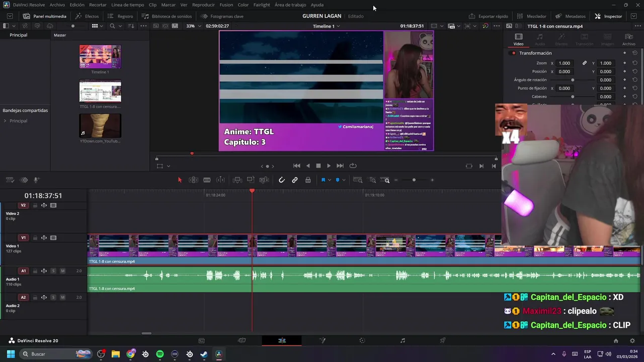This screenshot has height=362, width=644.
Task: Zoom out timeline with minus button
Action: [396, 180]
